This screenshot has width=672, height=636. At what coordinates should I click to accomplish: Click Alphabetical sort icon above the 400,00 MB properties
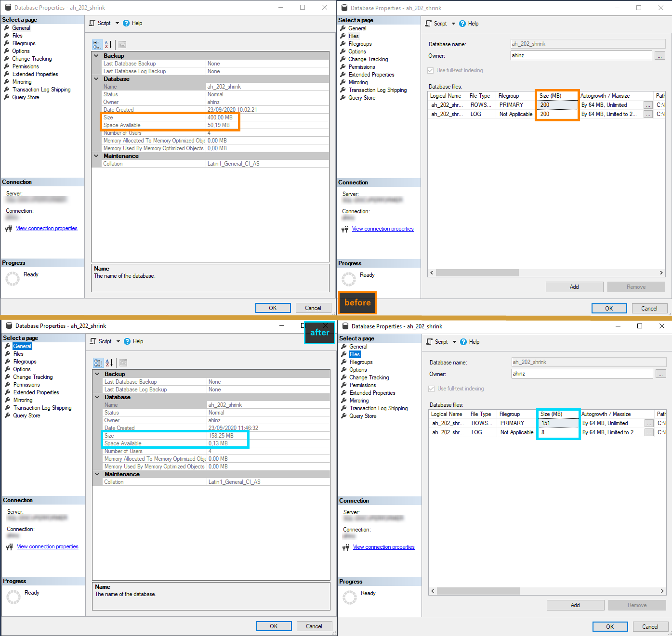pos(108,45)
